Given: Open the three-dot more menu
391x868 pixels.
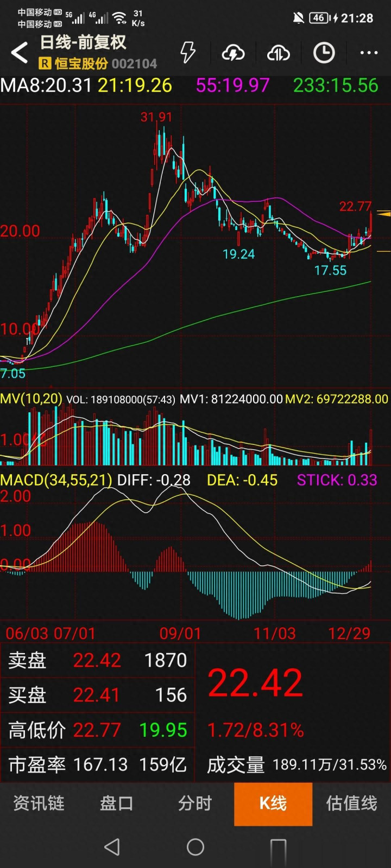Looking at the screenshot, I should [369, 53].
